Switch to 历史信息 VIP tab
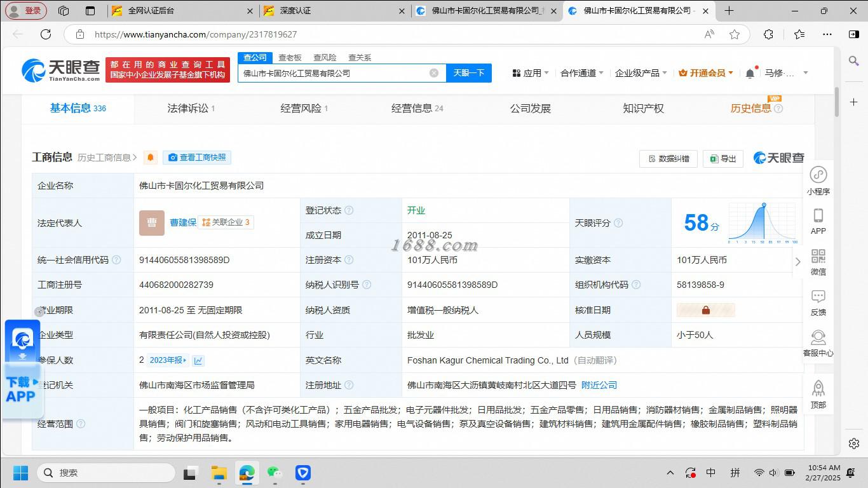This screenshot has width=868, height=488. tap(756, 108)
